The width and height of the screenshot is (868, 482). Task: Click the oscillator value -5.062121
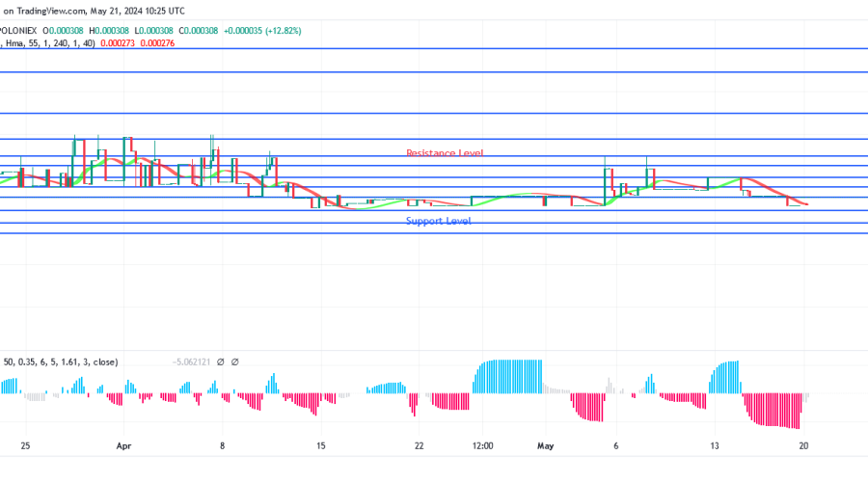(x=189, y=362)
